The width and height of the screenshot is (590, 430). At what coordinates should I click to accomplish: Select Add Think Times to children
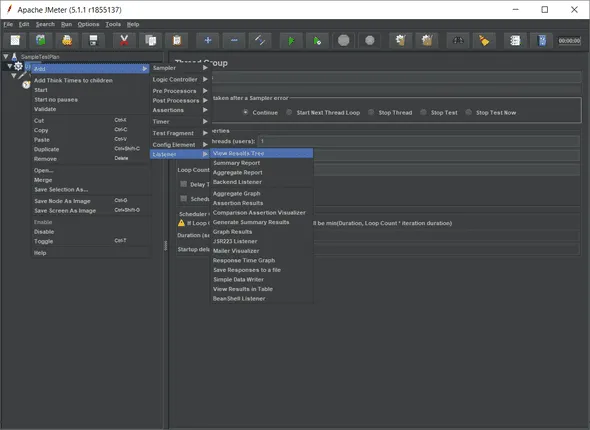point(73,81)
